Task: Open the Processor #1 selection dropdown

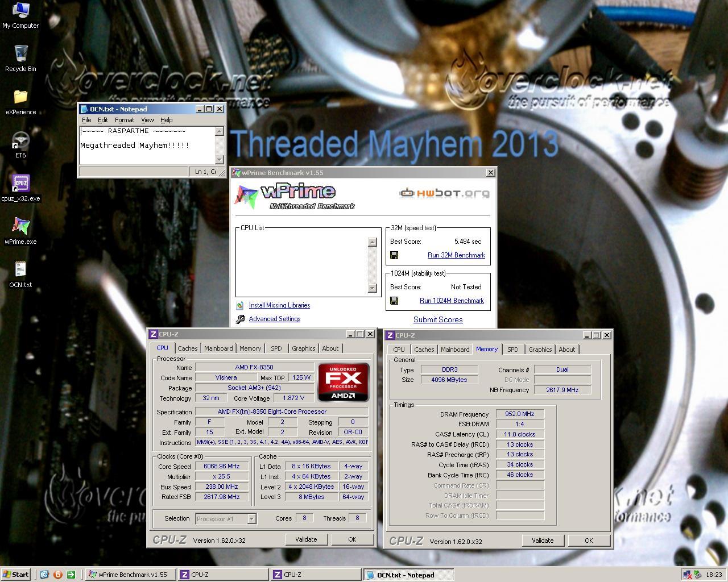Action: (x=251, y=518)
